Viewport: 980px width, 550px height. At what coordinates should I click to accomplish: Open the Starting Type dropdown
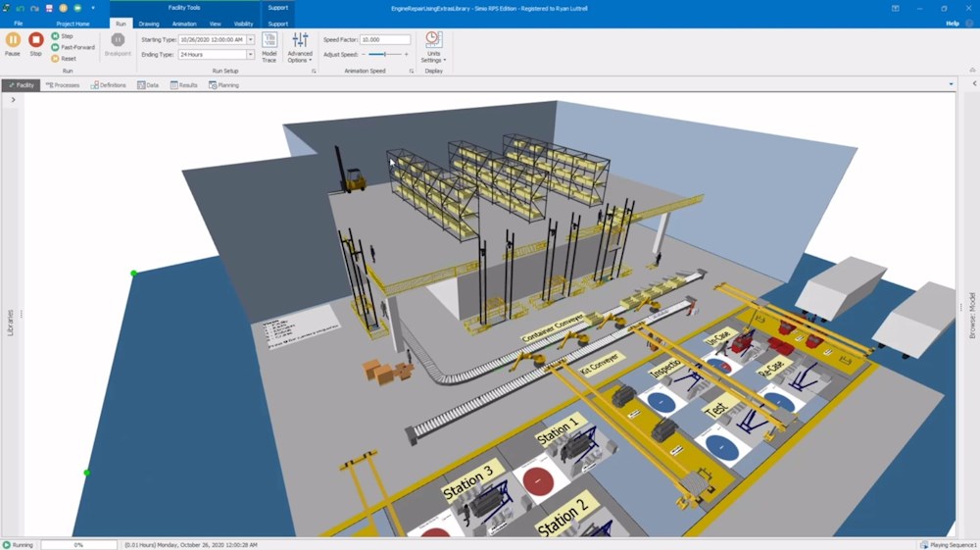[x=251, y=40]
